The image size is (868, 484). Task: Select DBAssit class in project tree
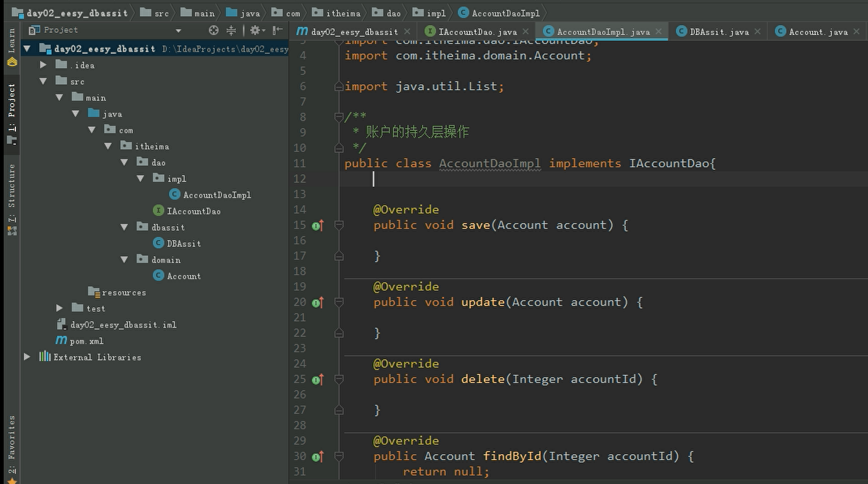pos(177,243)
